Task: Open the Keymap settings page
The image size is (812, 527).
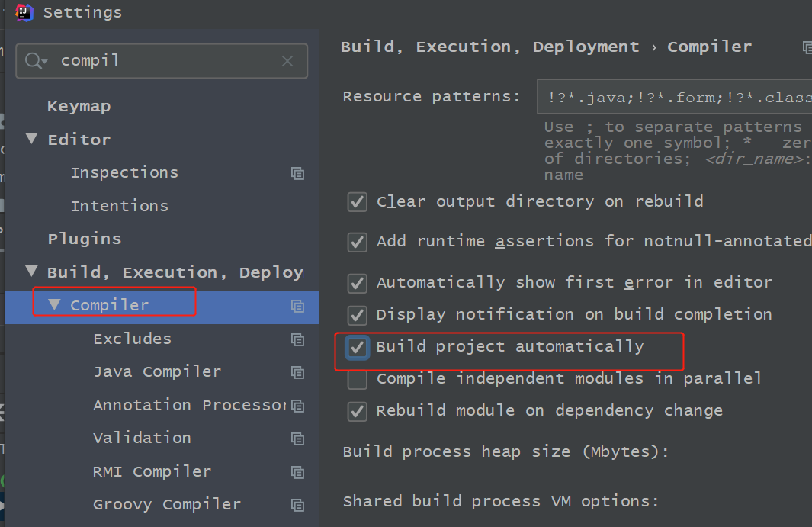Action: [79, 107]
